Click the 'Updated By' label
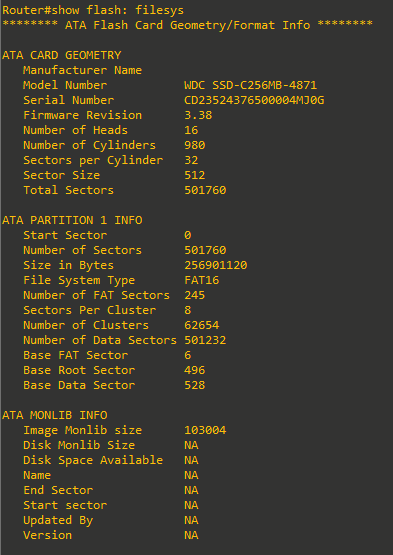The width and height of the screenshot is (393, 555). click(x=58, y=520)
